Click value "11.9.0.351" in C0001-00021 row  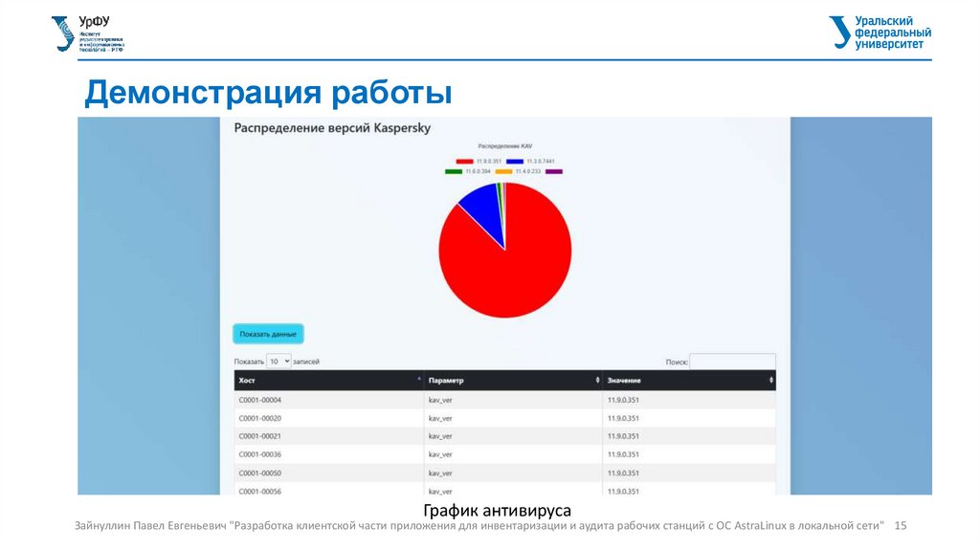point(623,436)
